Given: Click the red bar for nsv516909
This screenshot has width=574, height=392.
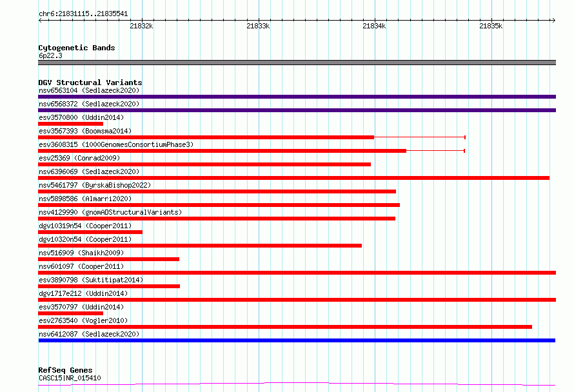Looking at the screenshot, I should click(x=109, y=259).
